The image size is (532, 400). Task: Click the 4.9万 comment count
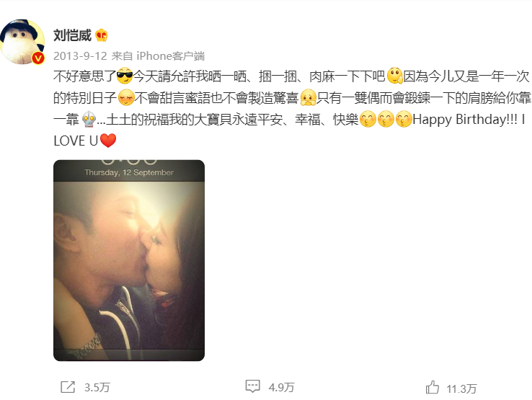(281, 388)
